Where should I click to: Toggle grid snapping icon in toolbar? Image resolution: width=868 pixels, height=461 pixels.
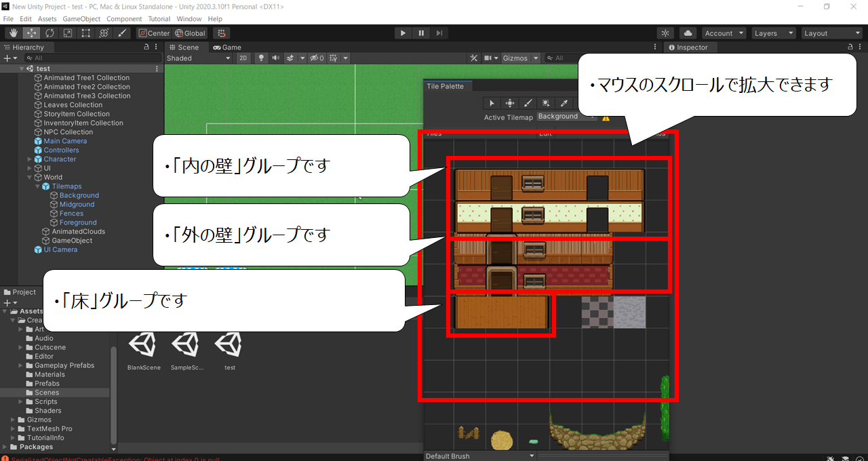coord(221,33)
